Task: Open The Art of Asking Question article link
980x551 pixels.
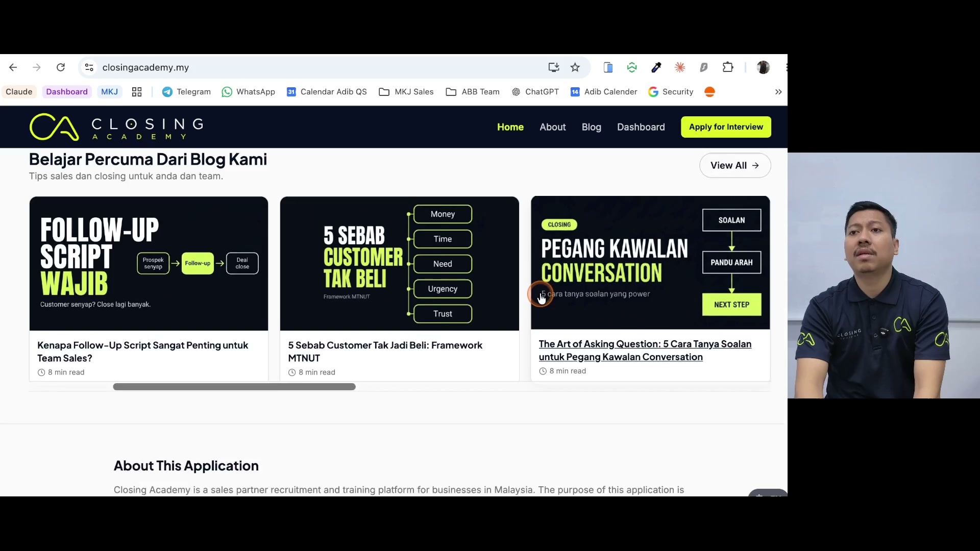Action: tap(645, 350)
